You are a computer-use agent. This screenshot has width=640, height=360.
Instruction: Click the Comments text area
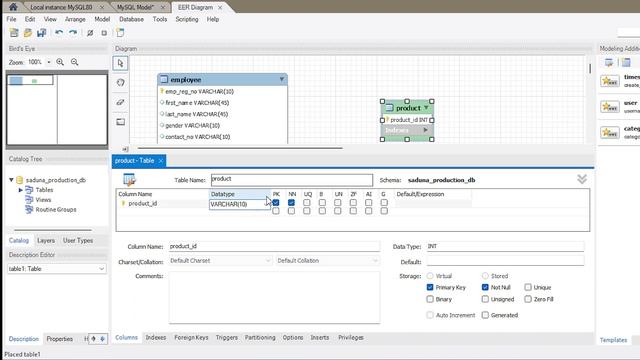coord(274,298)
